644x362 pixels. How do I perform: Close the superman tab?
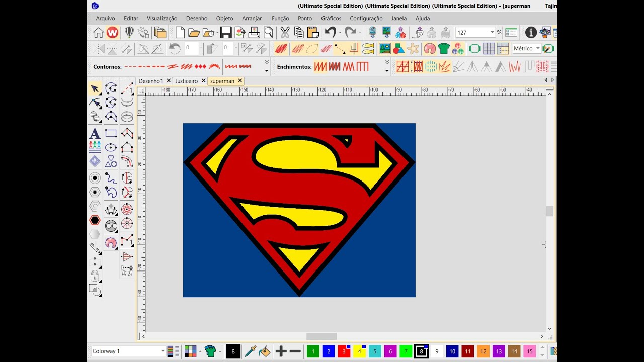coord(240,80)
